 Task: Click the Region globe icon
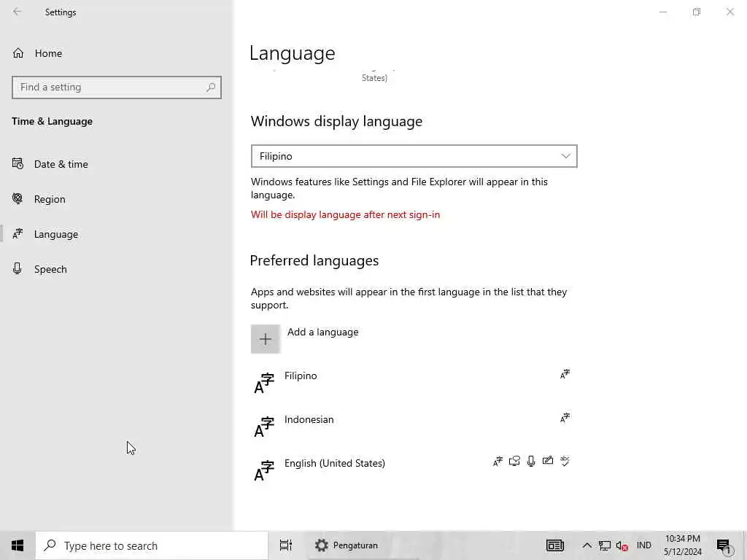tap(18, 198)
